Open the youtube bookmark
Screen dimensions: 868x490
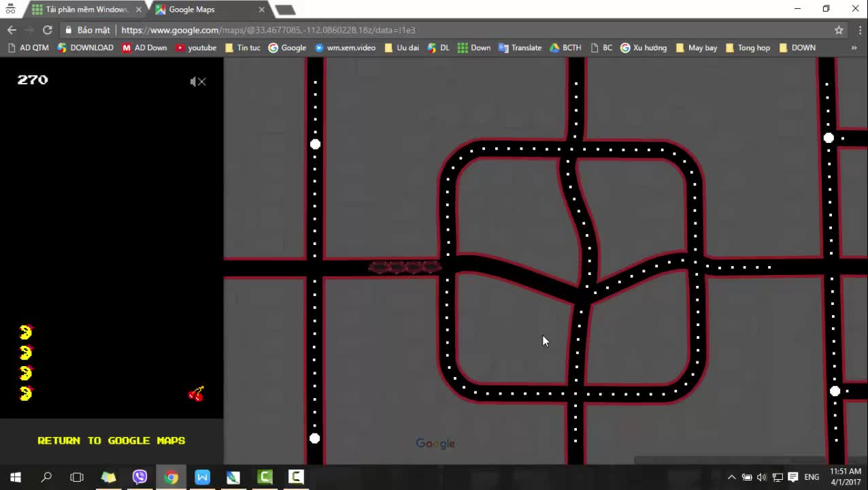click(196, 48)
